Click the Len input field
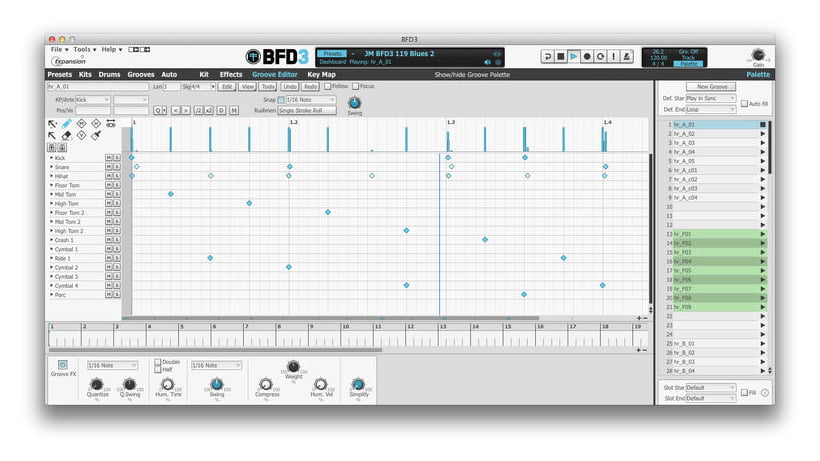820x461 pixels. click(x=172, y=87)
